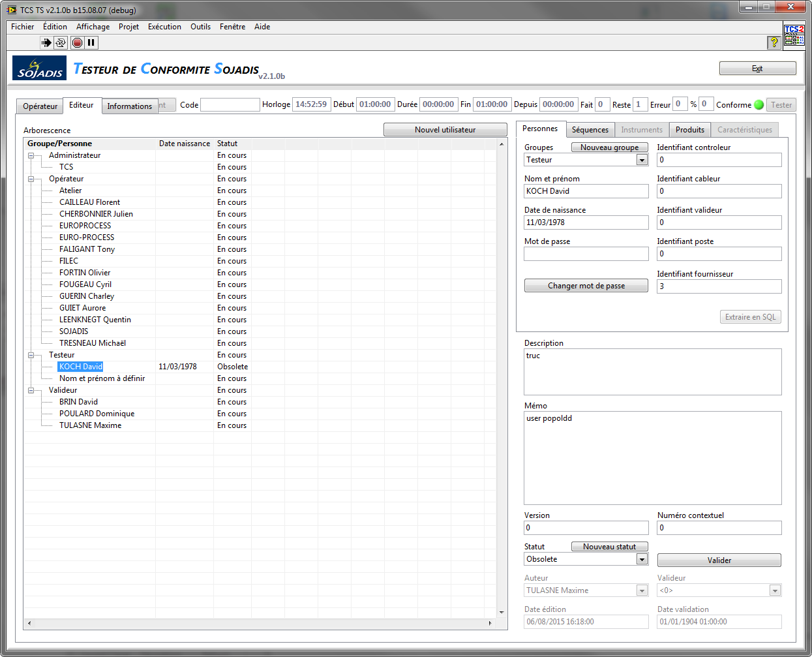Switch to the Opérateur tab
The width and height of the screenshot is (812, 657).
pos(40,106)
